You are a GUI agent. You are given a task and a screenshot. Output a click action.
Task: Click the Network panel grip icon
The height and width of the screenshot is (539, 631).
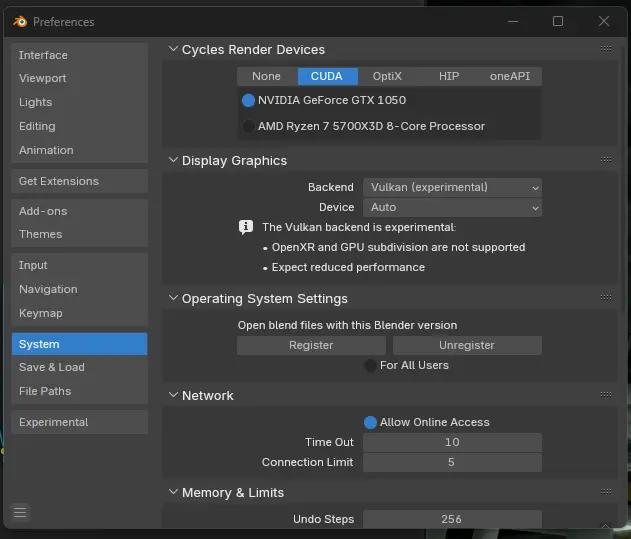(x=606, y=395)
